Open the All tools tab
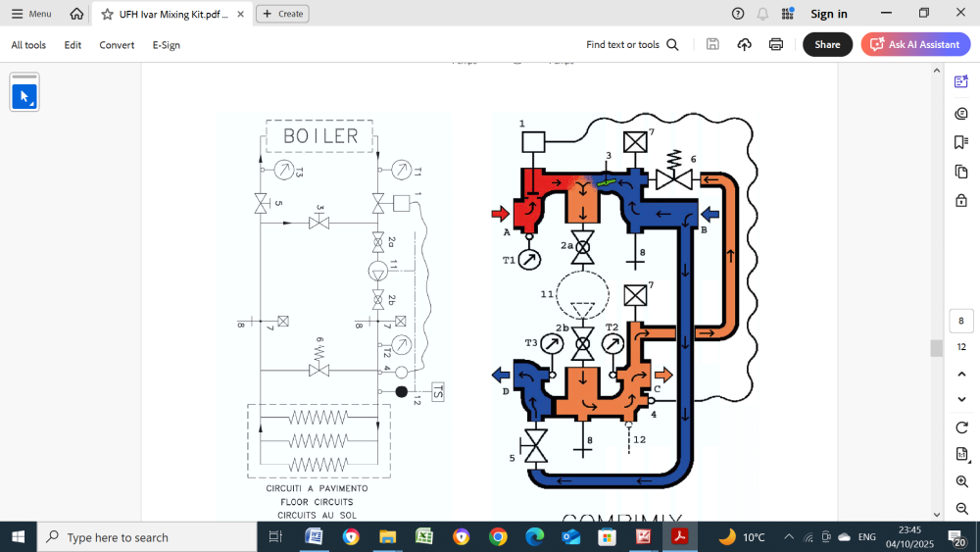 point(28,45)
